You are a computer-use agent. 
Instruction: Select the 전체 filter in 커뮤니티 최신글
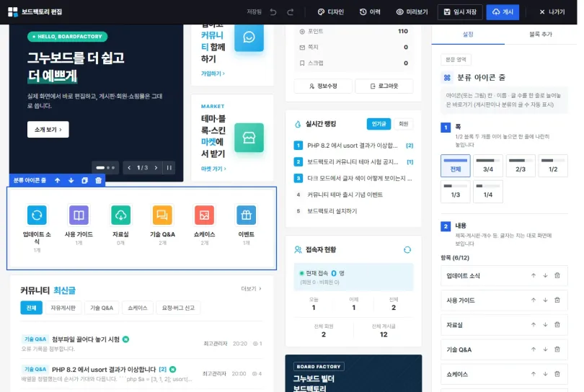31,308
